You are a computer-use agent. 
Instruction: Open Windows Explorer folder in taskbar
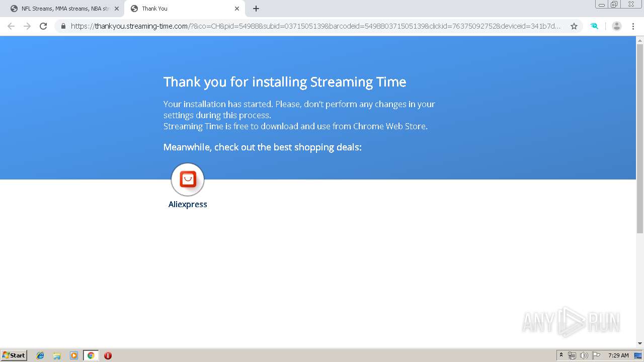point(57,355)
